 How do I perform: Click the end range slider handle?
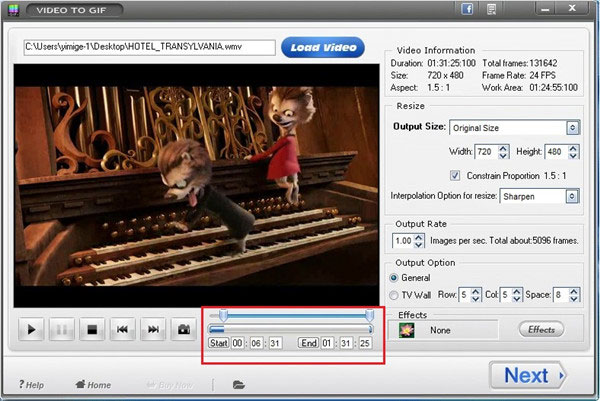[369, 315]
